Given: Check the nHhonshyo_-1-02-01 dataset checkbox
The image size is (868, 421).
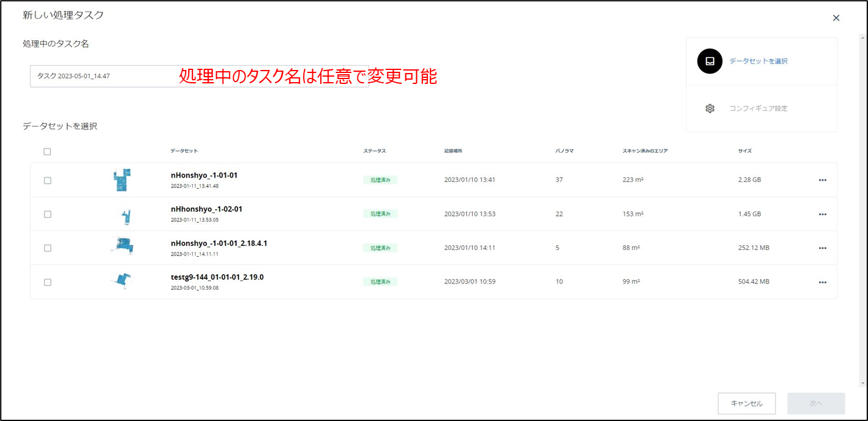Looking at the screenshot, I should [x=47, y=214].
